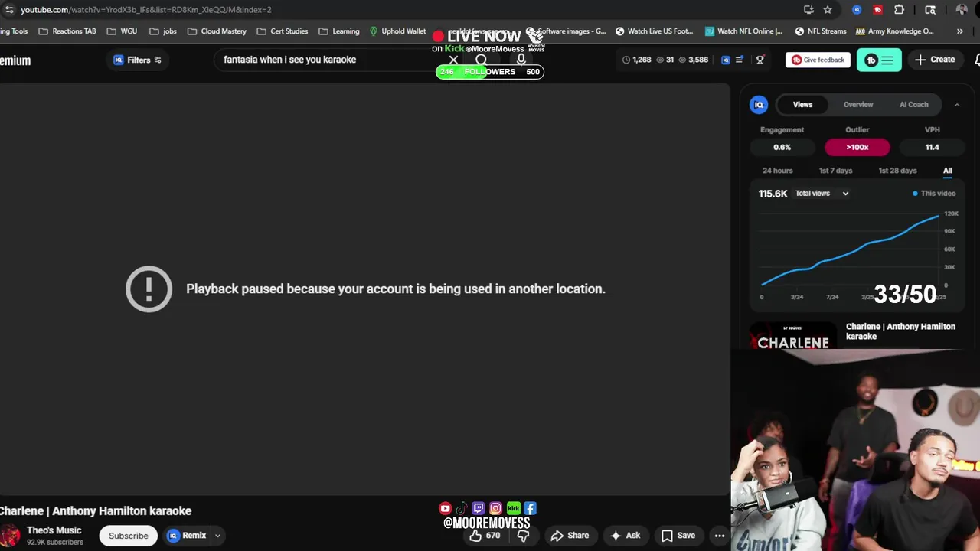Viewport: 980px width, 551px height.
Task: Dislike the video with thumbs down
Action: pos(523,536)
